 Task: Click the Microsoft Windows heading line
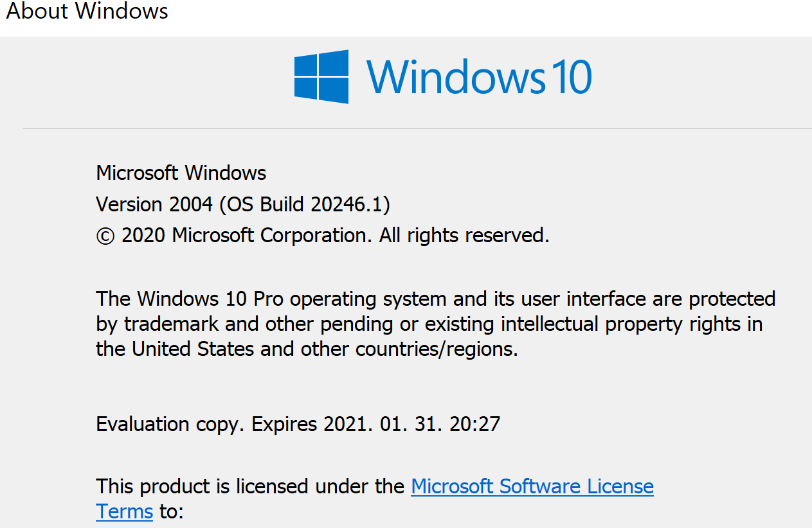pos(181,173)
